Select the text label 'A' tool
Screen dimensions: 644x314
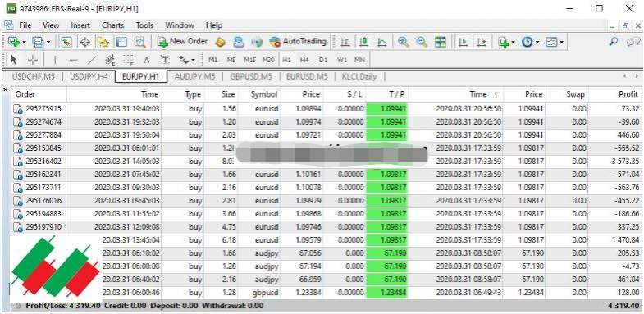click(147, 60)
